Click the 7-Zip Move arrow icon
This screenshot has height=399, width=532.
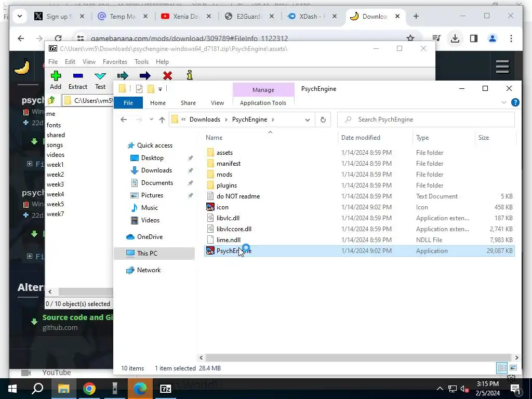click(145, 75)
